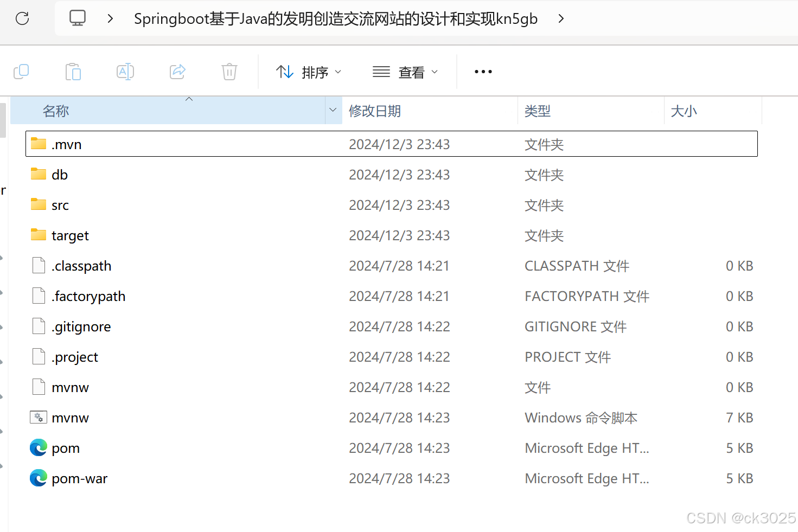Click db folder's 2024/12/3 23:43 date
Image resolution: width=798 pixels, height=532 pixels.
pyautogui.click(x=399, y=175)
